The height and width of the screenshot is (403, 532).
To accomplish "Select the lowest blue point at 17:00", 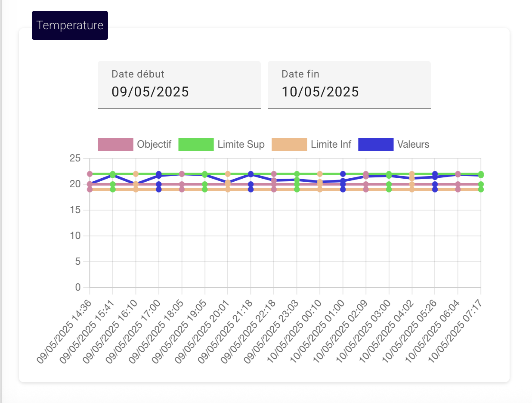I will (x=159, y=189).
